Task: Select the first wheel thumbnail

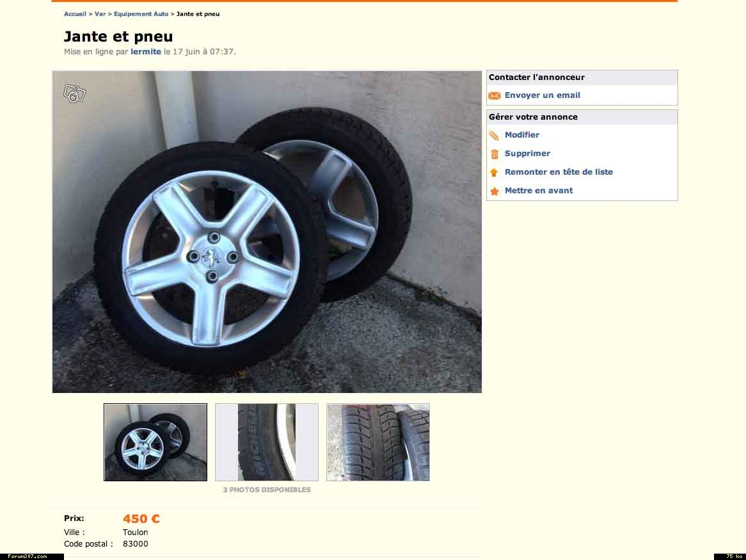Action: (x=155, y=442)
